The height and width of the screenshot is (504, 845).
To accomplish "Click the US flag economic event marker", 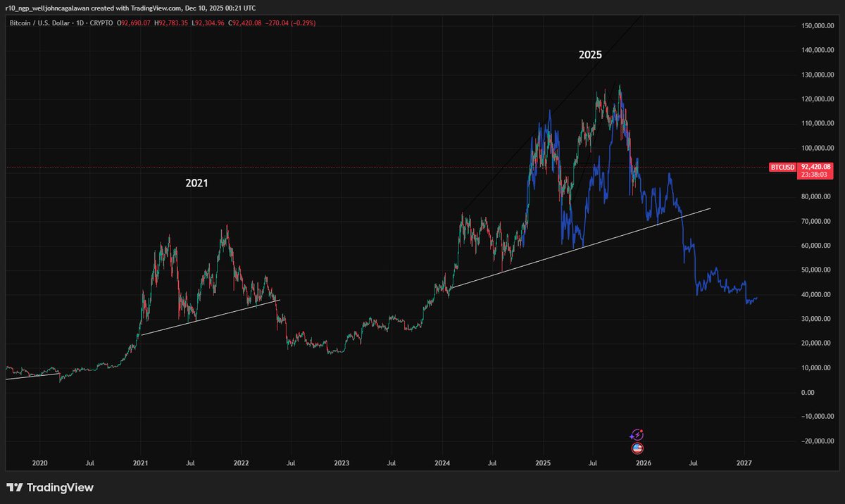I will pyautogui.click(x=636, y=448).
